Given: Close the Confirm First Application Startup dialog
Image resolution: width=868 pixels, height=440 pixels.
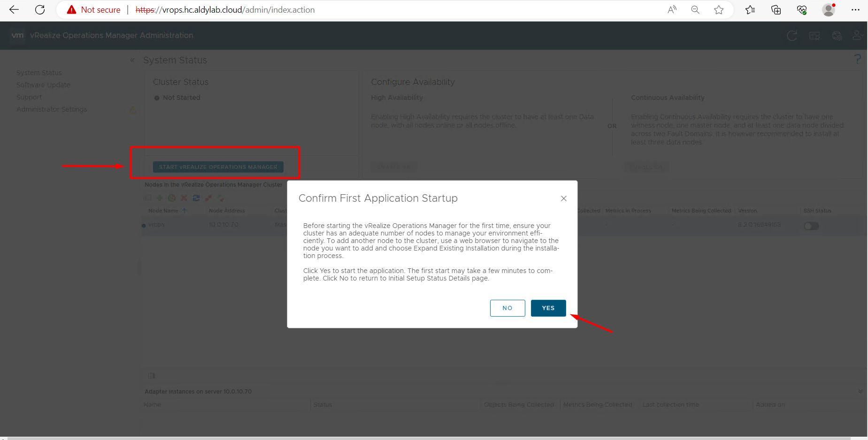Looking at the screenshot, I should pyautogui.click(x=563, y=198).
